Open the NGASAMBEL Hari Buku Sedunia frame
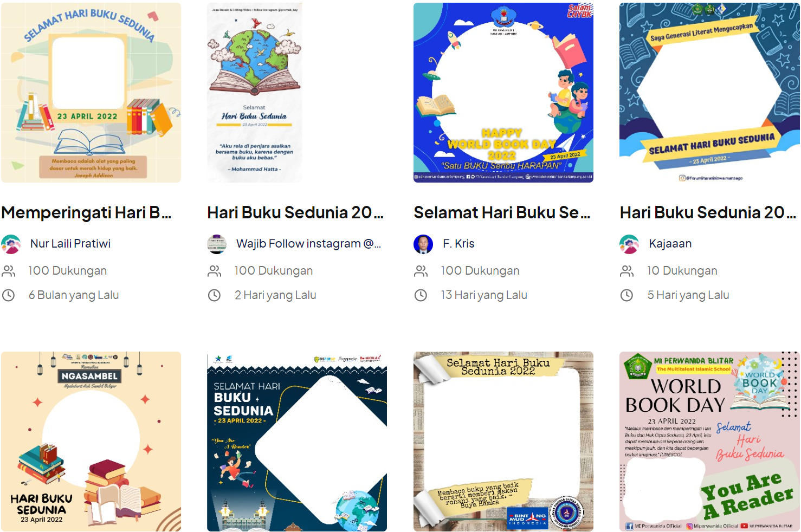This screenshot has width=801, height=532. (x=91, y=442)
